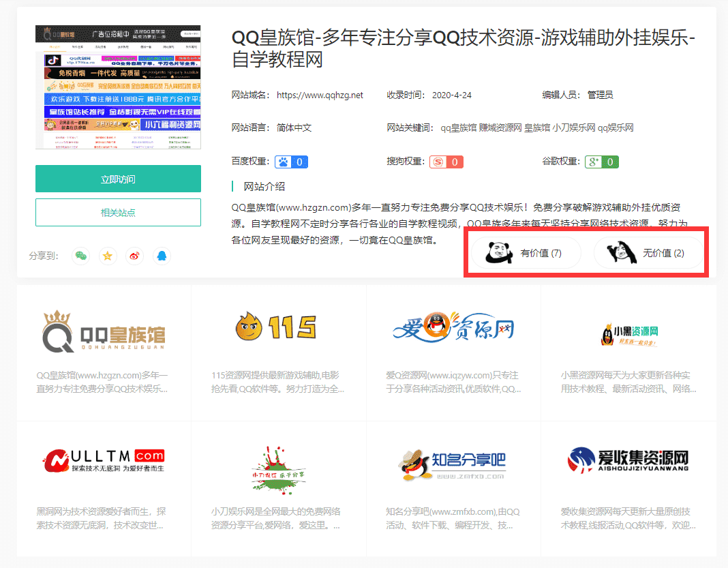Vote 有价值 (7) for this site

[525, 252]
